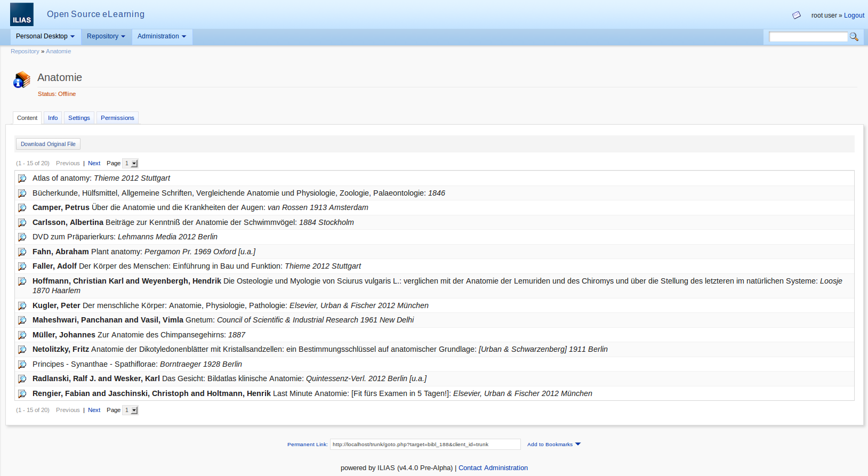Expand the Personal Desktop menu

(45, 36)
